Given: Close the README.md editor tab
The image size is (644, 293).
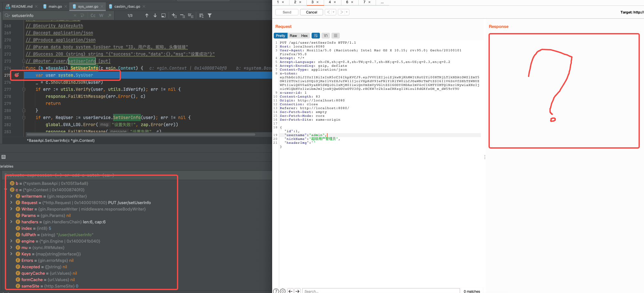Looking at the screenshot, I should point(36,6).
